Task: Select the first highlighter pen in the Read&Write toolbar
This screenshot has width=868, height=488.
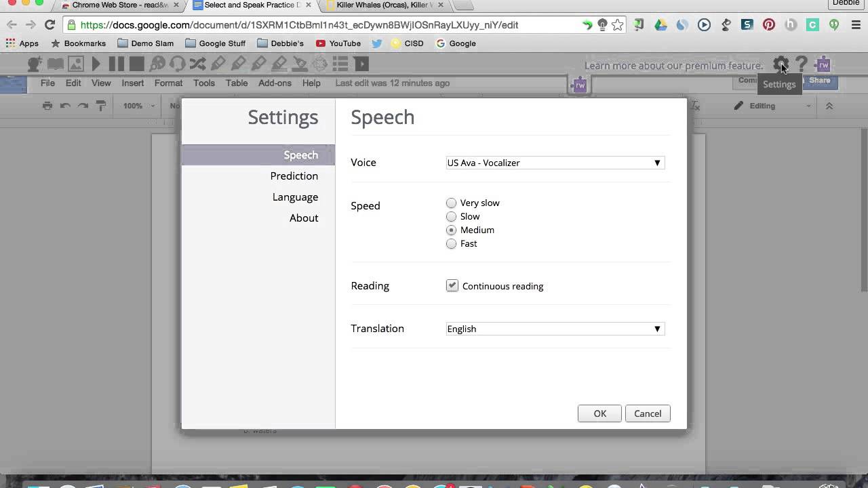Action: click(218, 64)
